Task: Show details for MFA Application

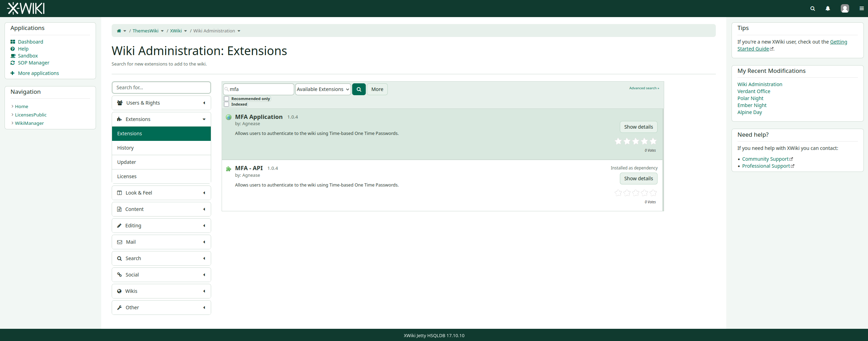Action: [638, 127]
